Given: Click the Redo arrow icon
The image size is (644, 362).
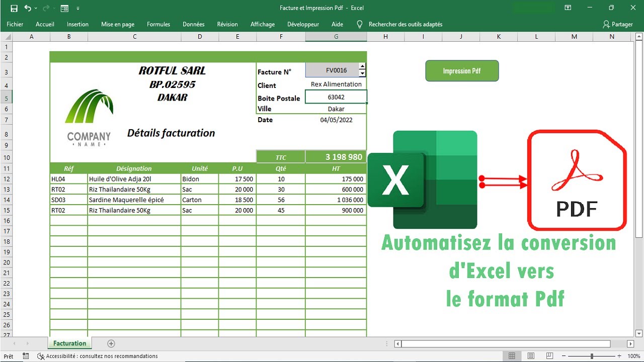Looking at the screenshot, I should [46, 8].
